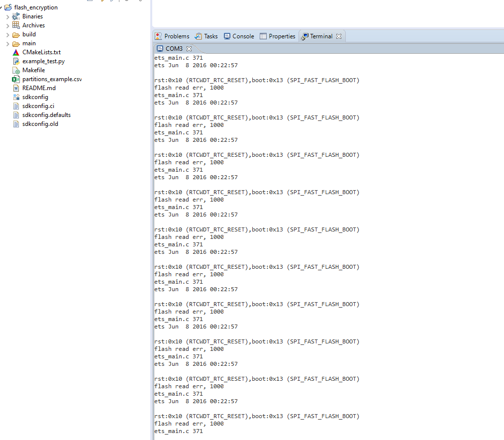
Task: Click the Python icon beside example_test.py
Action: tap(16, 61)
